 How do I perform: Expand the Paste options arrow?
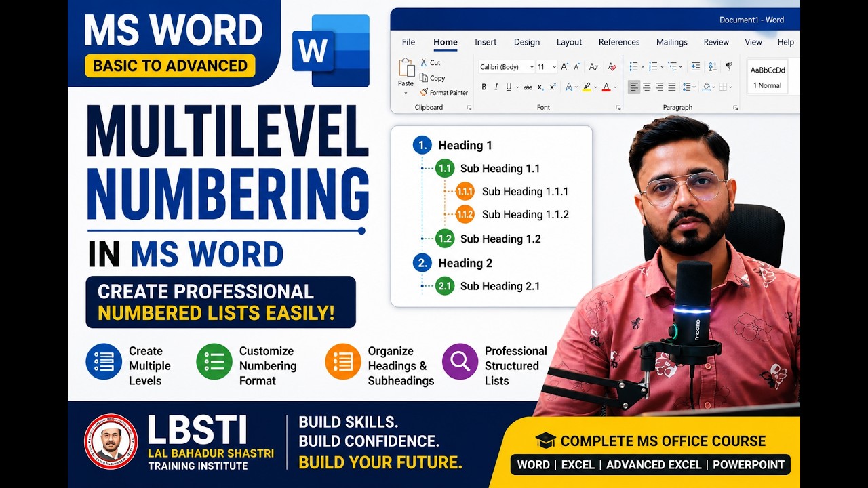point(406,92)
